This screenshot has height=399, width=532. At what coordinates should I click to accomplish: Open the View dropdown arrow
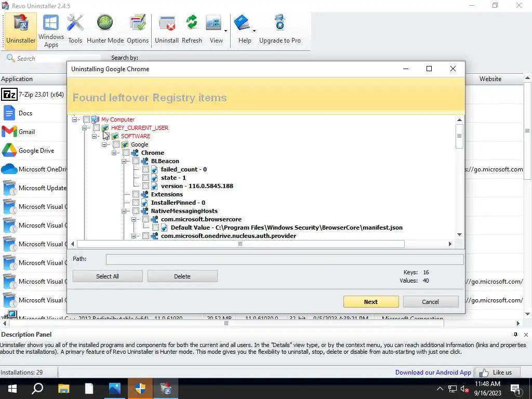point(225,31)
